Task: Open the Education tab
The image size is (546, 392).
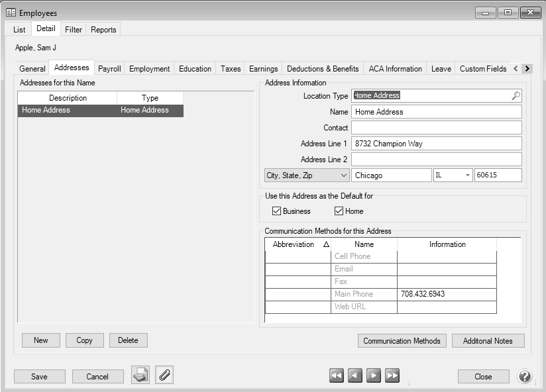Action: tap(195, 68)
